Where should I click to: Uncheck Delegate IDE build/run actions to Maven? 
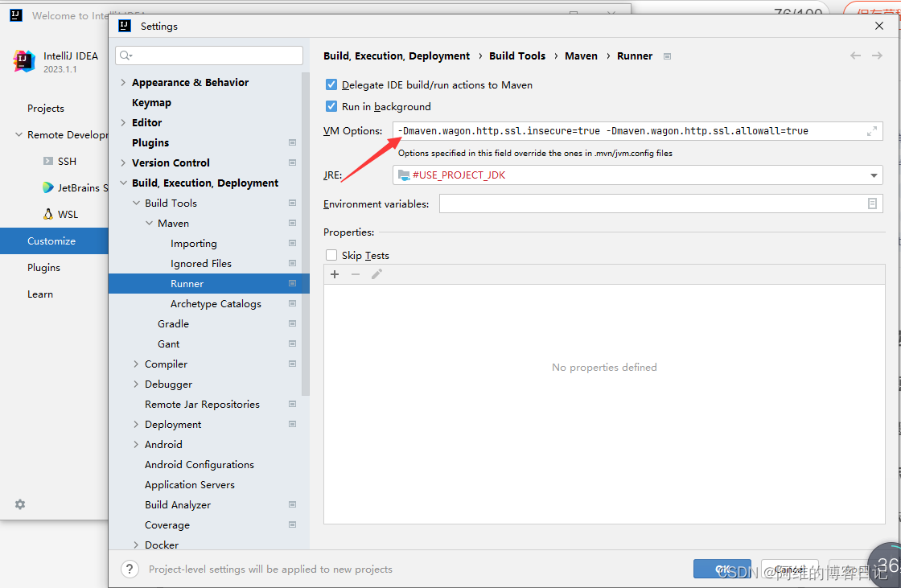pyautogui.click(x=331, y=84)
